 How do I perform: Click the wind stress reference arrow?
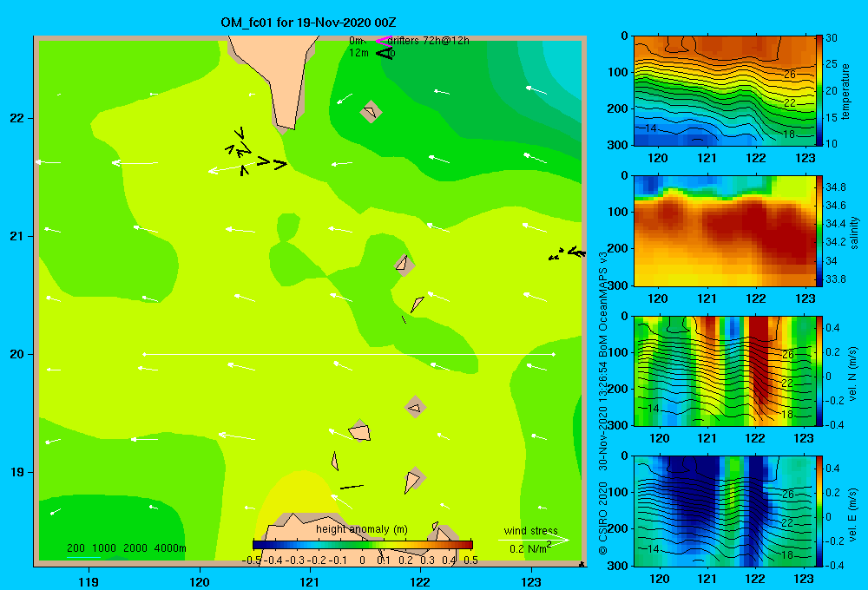point(534,540)
